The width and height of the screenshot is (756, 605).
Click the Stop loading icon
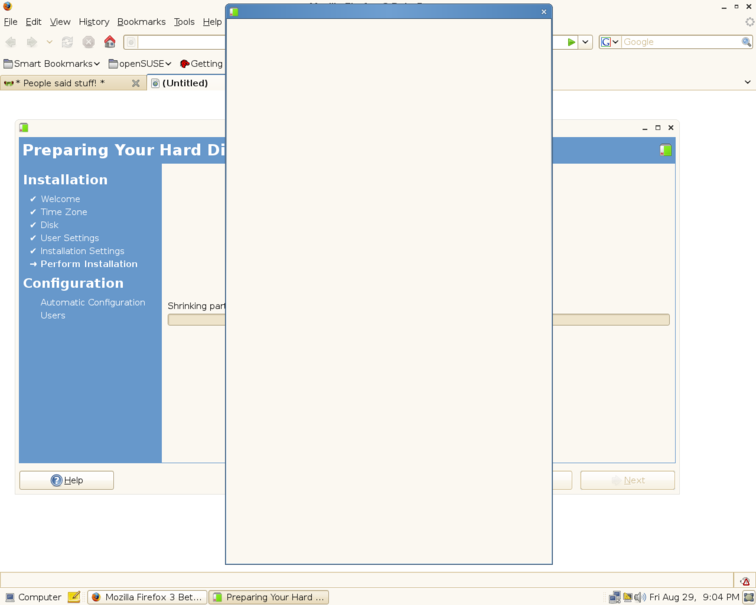click(88, 42)
